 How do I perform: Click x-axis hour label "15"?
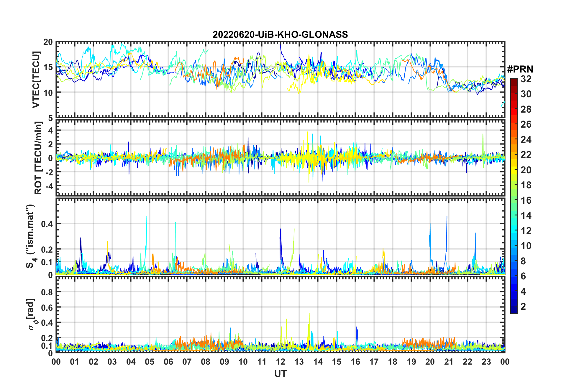337,362
